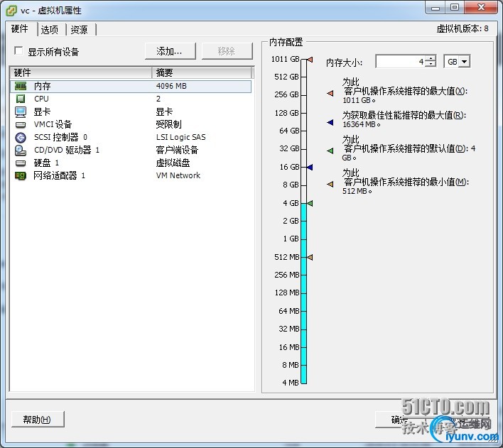The height and width of the screenshot is (448, 503).
Task: Click the 摘要 column header
Action: click(202, 73)
